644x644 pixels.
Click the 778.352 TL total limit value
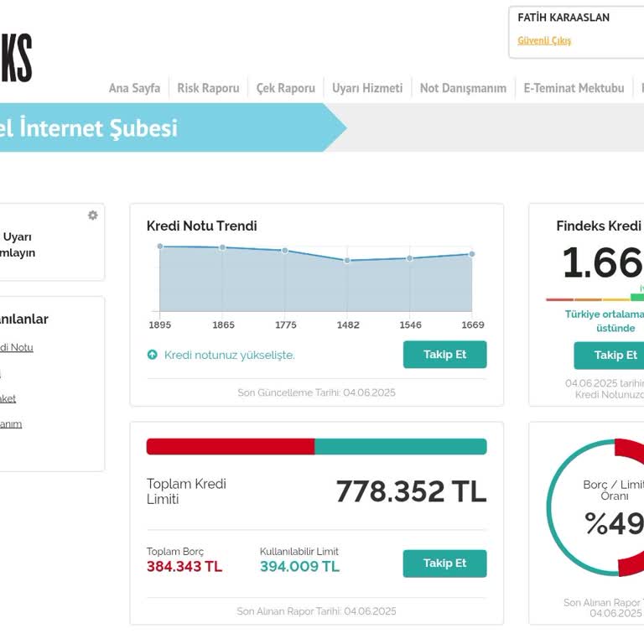(411, 491)
